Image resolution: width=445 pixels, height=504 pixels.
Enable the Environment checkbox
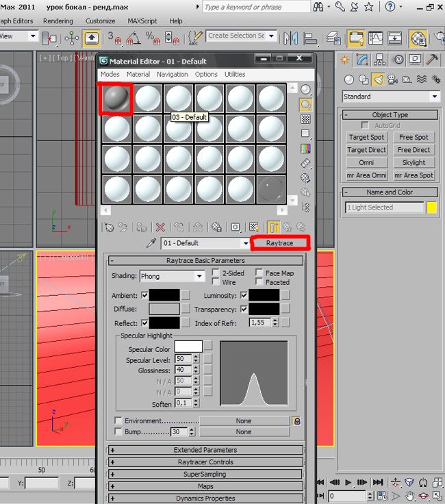pos(118,420)
